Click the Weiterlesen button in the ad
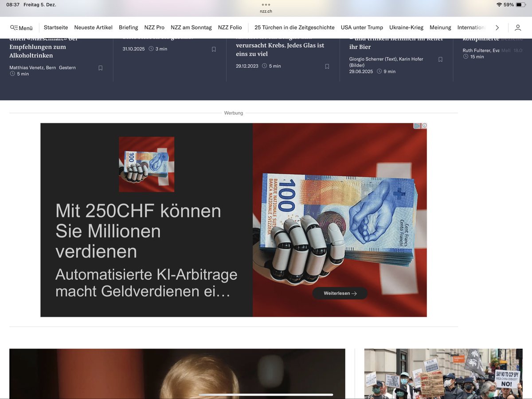 [340, 293]
